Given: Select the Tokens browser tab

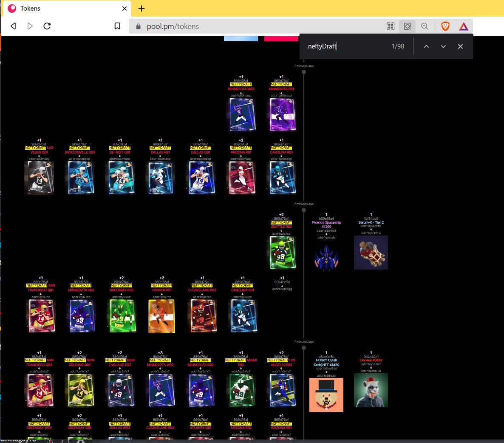Looking at the screenshot, I should coord(66,9).
